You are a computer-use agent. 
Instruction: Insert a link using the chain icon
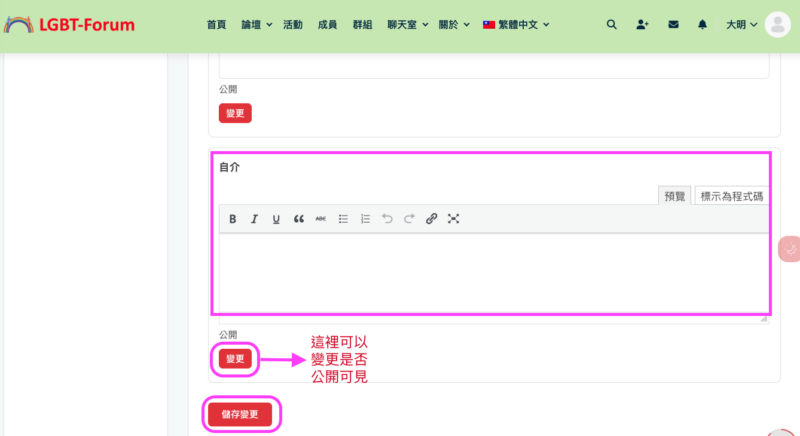pos(431,219)
